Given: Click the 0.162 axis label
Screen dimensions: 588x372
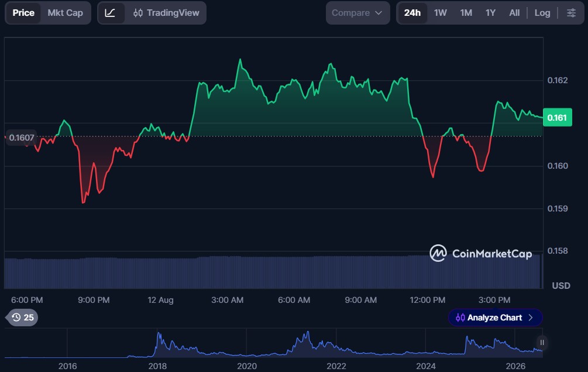Looking at the screenshot, I should pyautogui.click(x=557, y=80).
